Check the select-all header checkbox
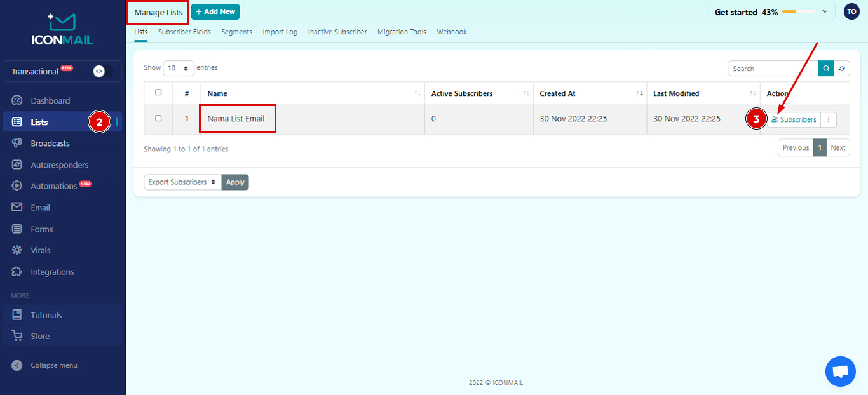Screen dimensions: 868x395 coord(158,93)
